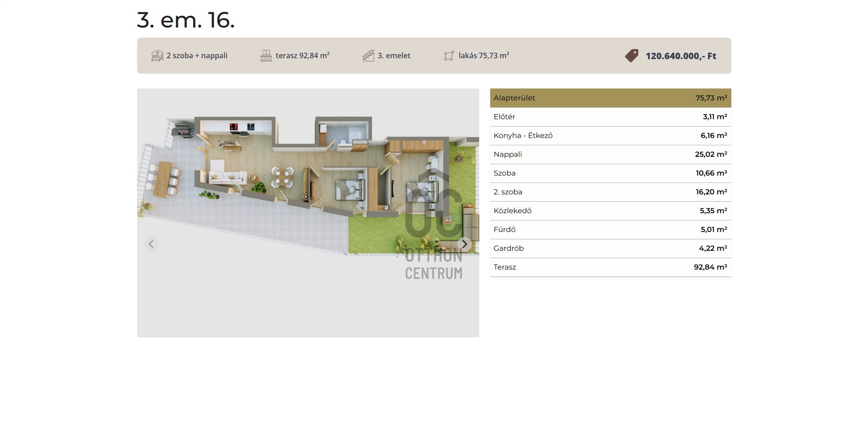Click the bedroom icon beside '2 szoba + nappali'
The width and height of the screenshot is (868, 447).
click(x=157, y=56)
